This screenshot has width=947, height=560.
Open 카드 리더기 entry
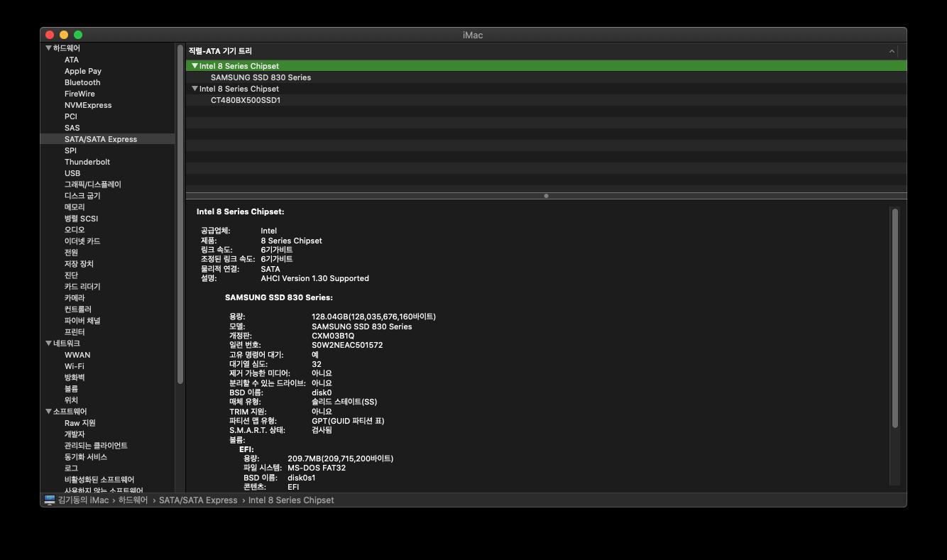pos(82,287)
